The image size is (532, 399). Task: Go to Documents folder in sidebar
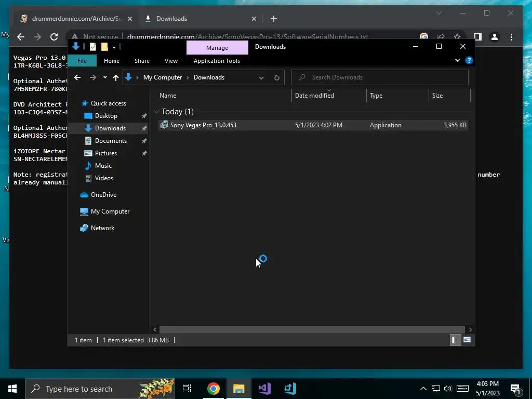111,141
